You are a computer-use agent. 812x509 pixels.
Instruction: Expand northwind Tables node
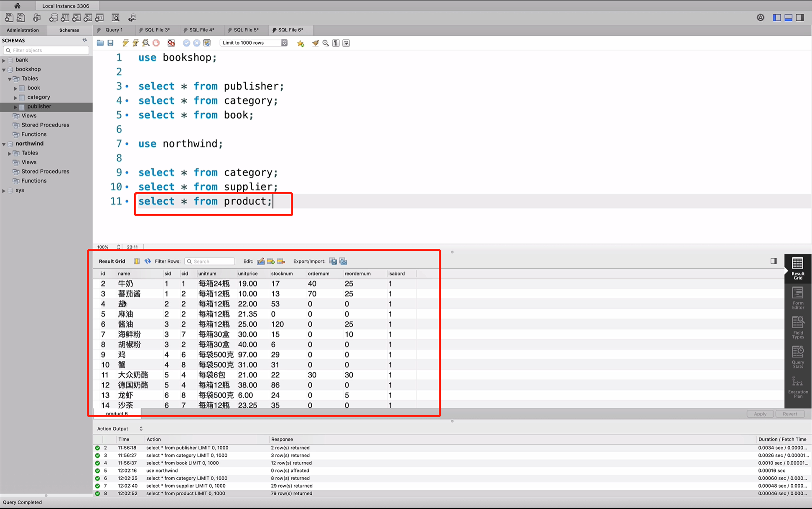[10, 154]
